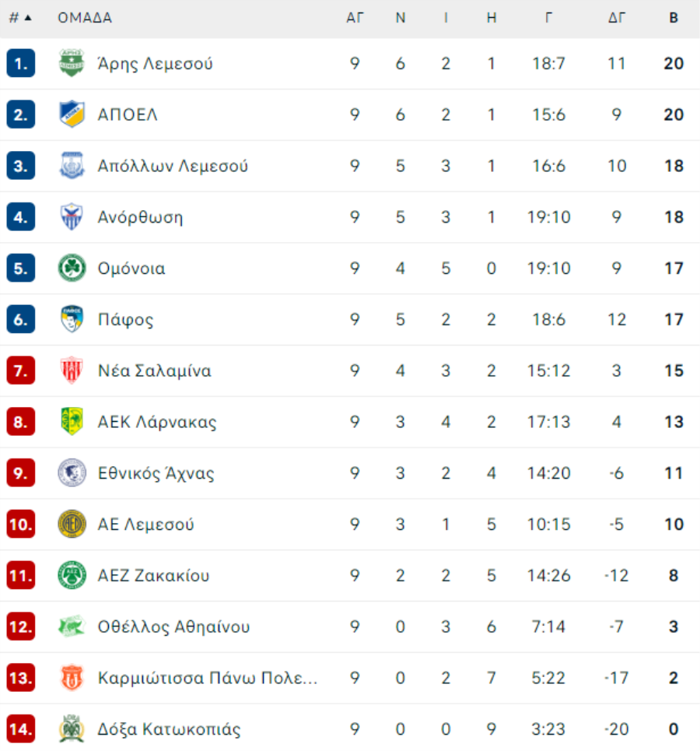Click the Ανόρθωση team badge
The height and width of the screenshot is (751, 700).
coord(72,217)
